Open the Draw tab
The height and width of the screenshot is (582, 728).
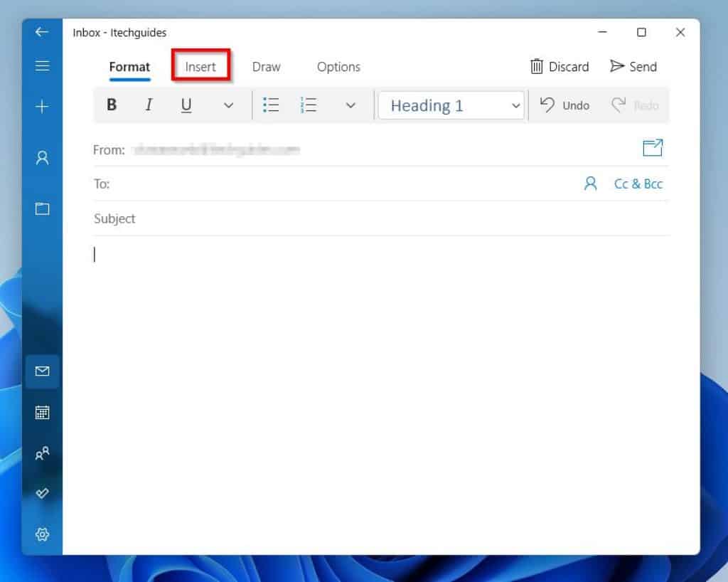tap(266, 67)
